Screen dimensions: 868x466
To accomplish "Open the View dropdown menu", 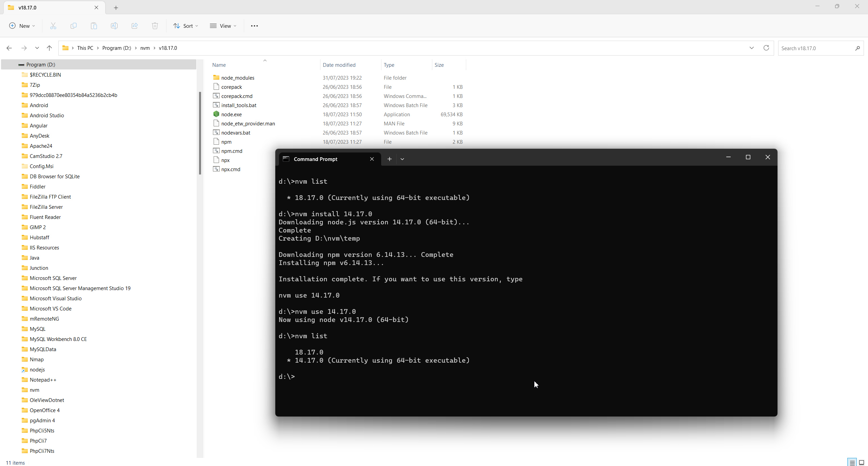I will coord(223,26).
